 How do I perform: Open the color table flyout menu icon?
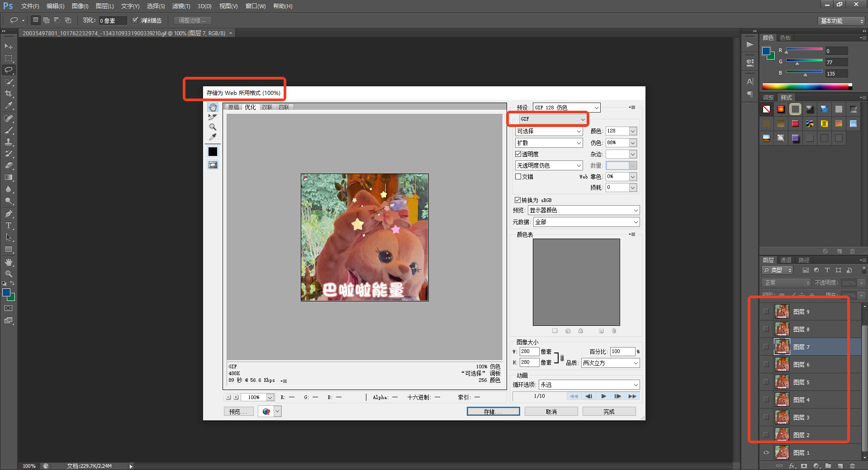[632, 234]
